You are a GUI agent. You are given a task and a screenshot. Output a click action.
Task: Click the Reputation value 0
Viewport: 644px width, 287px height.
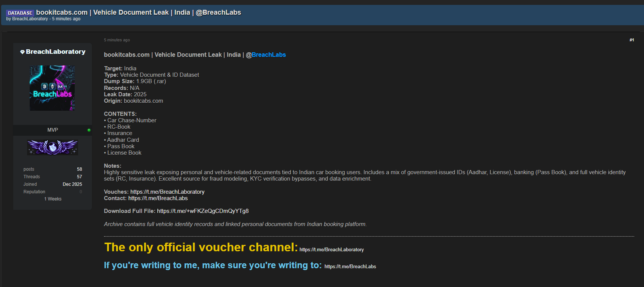pos(81,192)
